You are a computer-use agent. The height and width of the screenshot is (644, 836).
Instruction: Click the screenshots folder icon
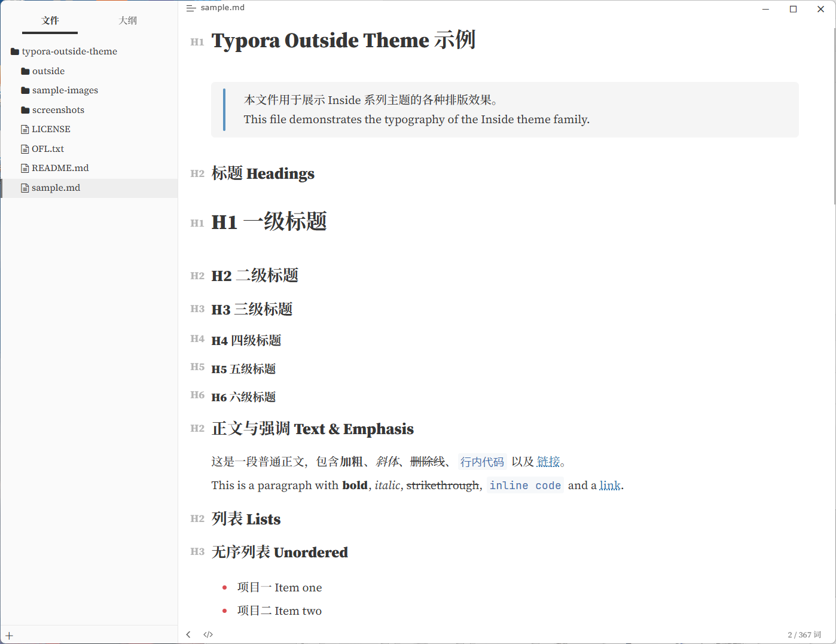[25, 110]
